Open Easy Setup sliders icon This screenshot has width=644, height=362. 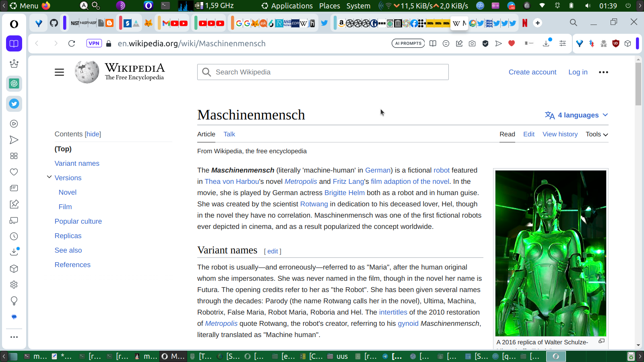click(x=563, y=43)
